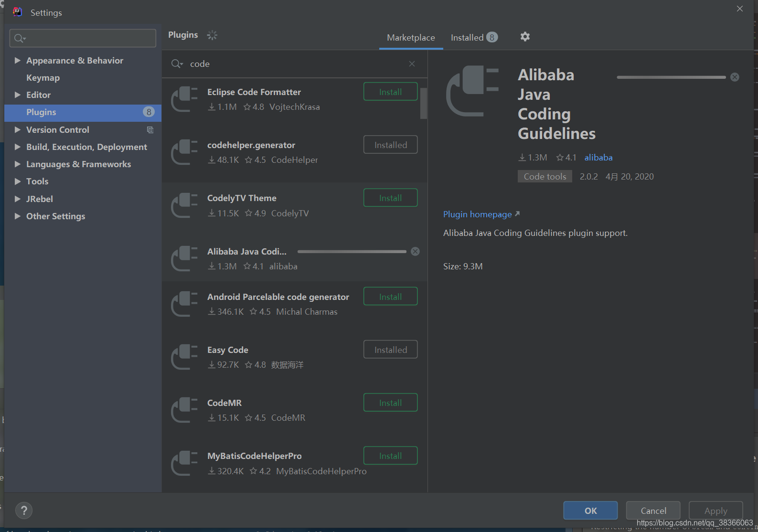Expand the Tools settings node
Screen dimensions: 758x532
point(17,181)
